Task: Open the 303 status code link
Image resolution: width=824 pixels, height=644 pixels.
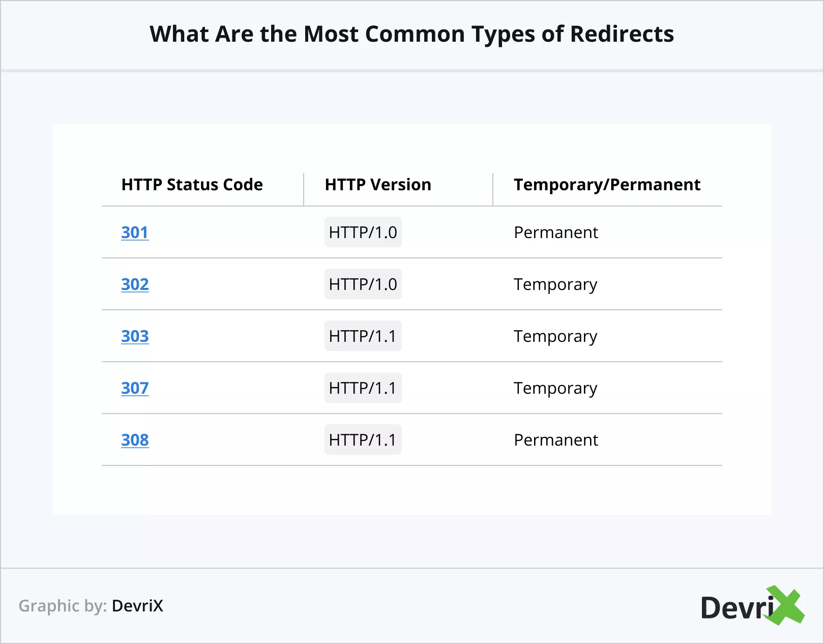Action: pyautogui.click(x=135, y=336)
